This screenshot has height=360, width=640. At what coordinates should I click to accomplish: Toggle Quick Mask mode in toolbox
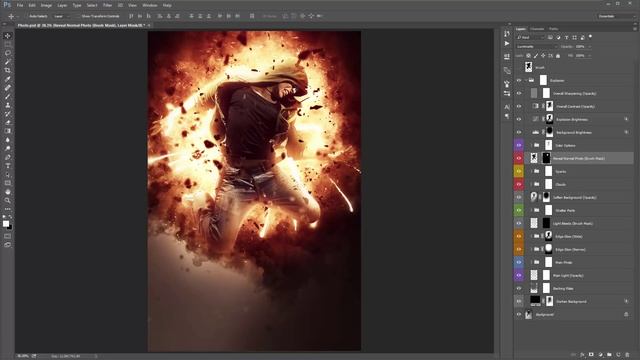(x=7, y=236)
